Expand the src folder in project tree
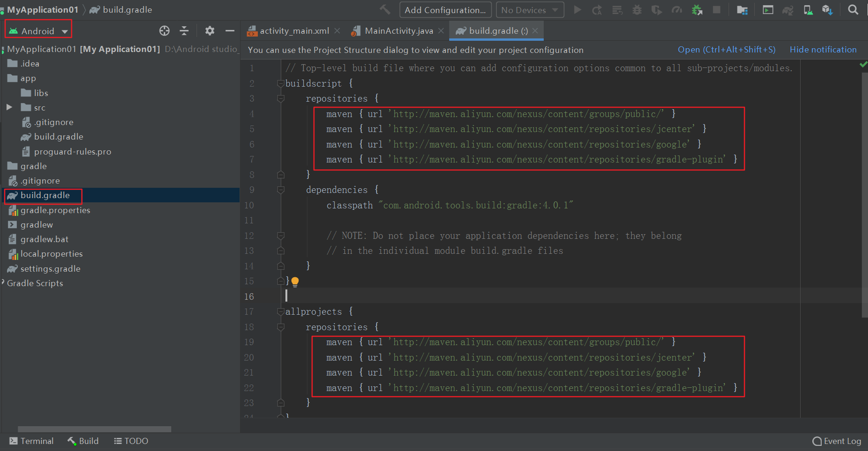 click(x=9, y=108)
